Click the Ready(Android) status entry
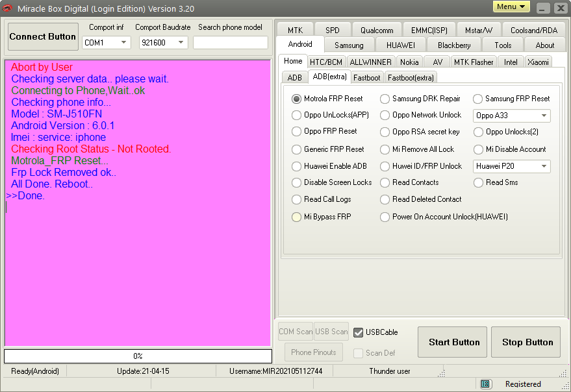The height and width of the screenshot is (392, 571). (35, 371)
